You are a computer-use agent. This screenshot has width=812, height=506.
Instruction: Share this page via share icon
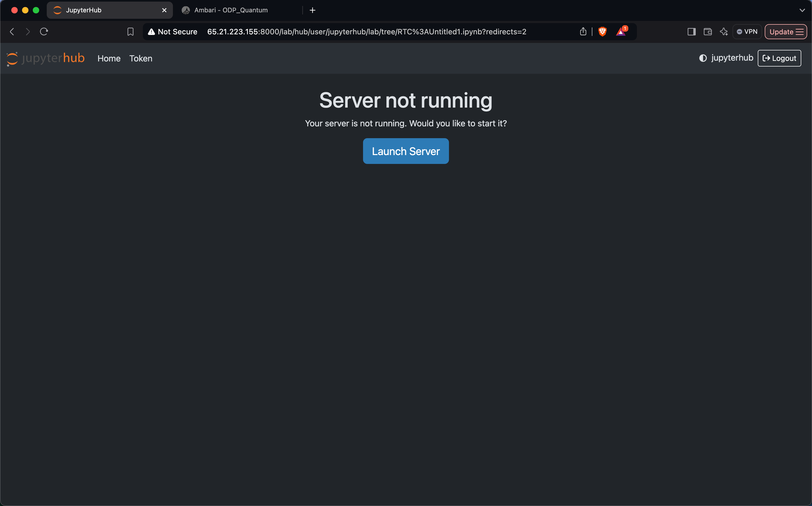(583, 31)
